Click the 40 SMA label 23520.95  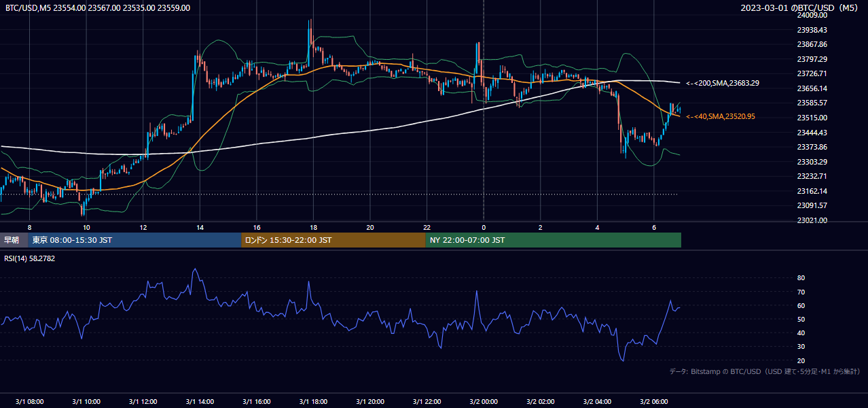point(721,116)
